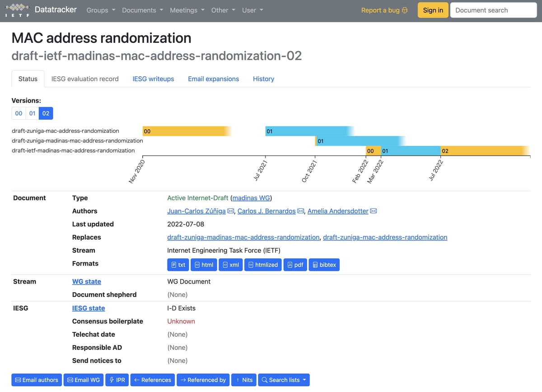Image resolution: width=542 pixels, height=392 pixels.
Task: Open Carlos J. Bernardos's profile
Action: tap(266, 211)
